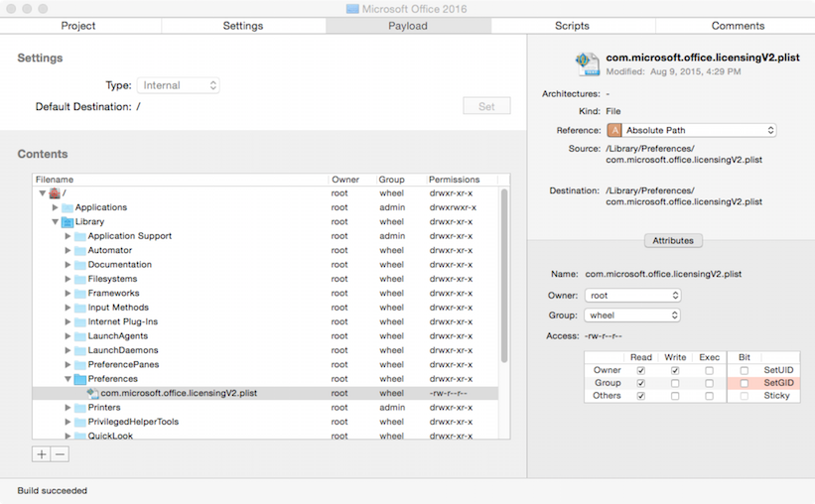The height and width of the screenshot is (504, 815).
Task: Open the Scripts tab
Action: coord(572,26)
